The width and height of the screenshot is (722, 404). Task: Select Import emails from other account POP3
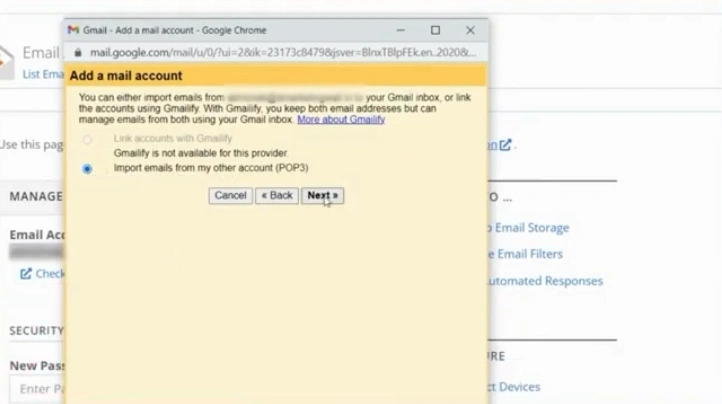point(87,169)
